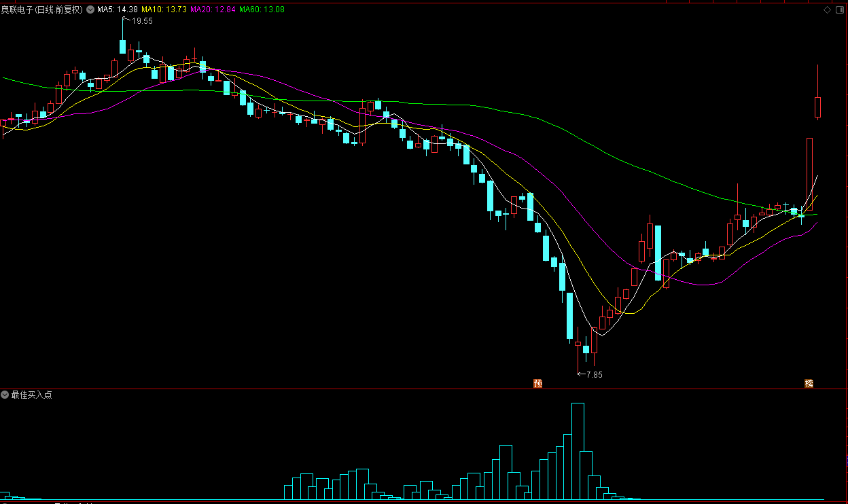Click the MA20: 12.84 label
The height and width of the screenshot is (504, 848).
[213, 10]
